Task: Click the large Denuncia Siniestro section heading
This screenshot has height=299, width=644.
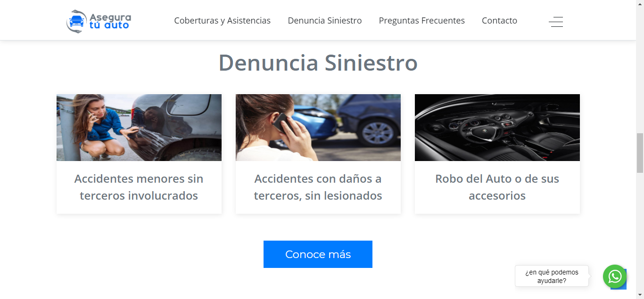Action: pos(318,63)
